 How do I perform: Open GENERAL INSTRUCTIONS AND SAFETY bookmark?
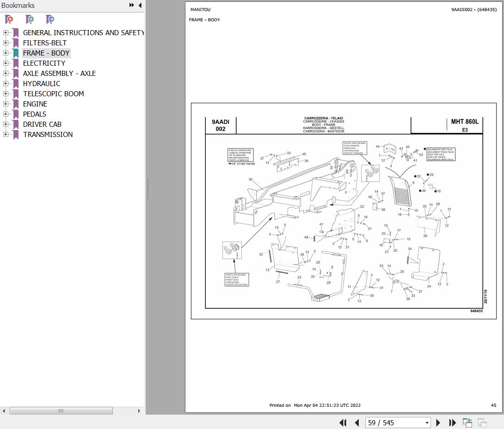coord(83,33)
